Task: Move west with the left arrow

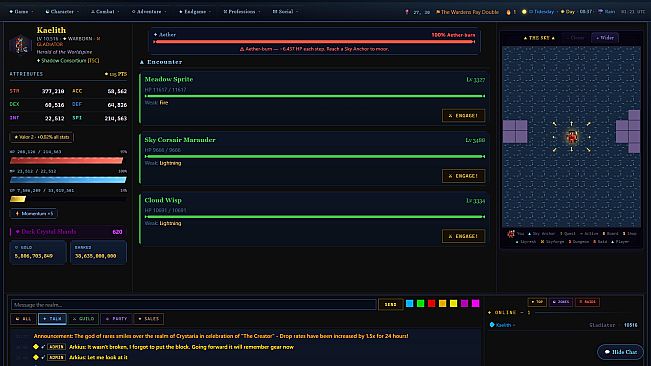Action: click(554, 137)
